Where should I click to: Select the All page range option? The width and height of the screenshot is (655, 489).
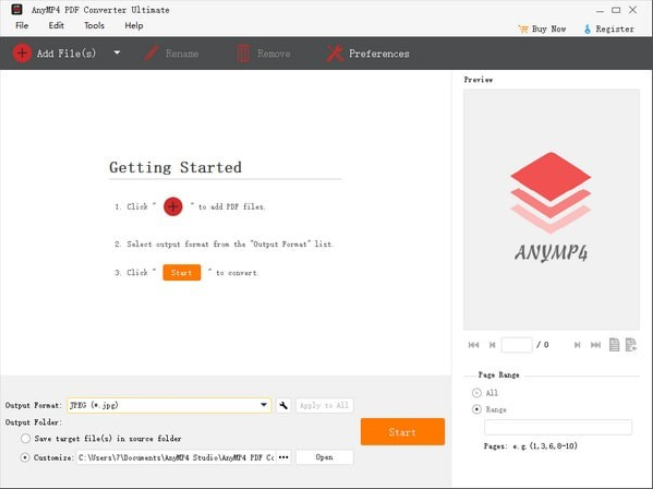[477, 393]
